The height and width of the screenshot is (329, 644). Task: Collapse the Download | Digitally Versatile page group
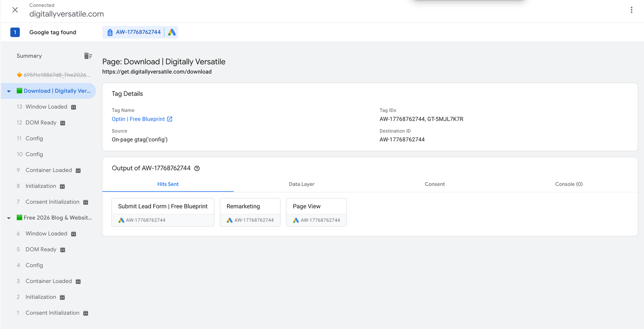coord(9,91)
